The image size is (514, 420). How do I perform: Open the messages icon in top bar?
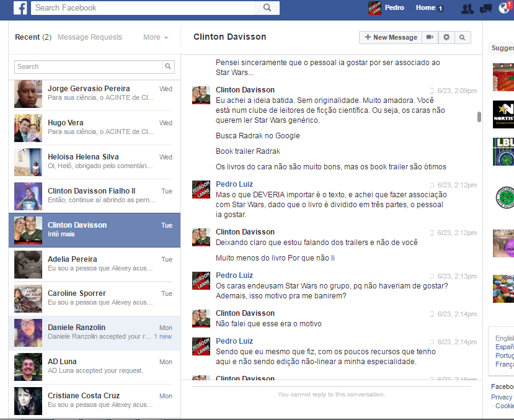pyautogui.click(x=485, y=8)
